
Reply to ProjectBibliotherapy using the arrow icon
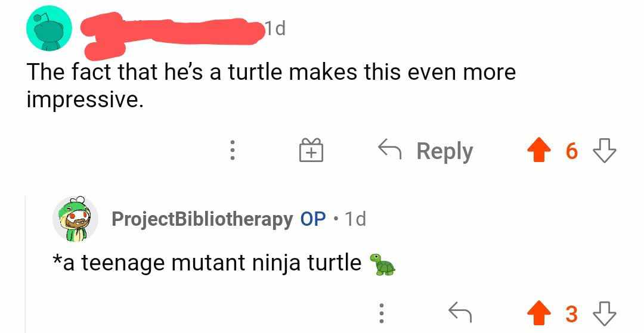tap(460, 313)
